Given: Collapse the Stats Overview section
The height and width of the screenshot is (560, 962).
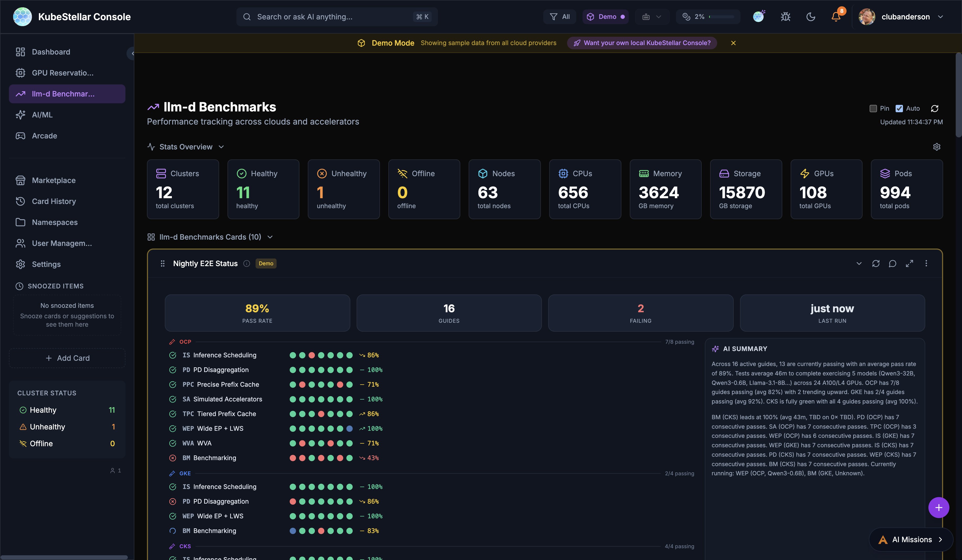Looking at the screenshot, I should [x=221, y=147].
